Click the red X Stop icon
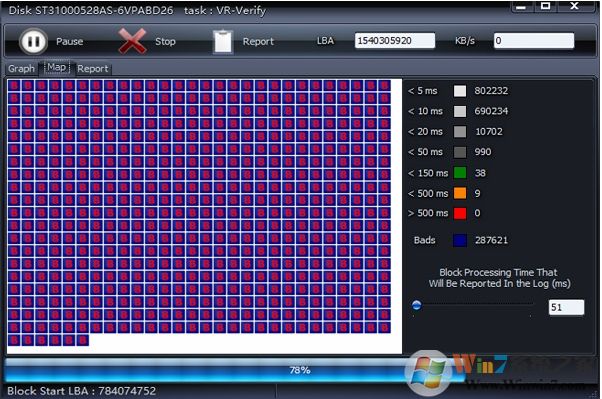 tap(132, 41)
